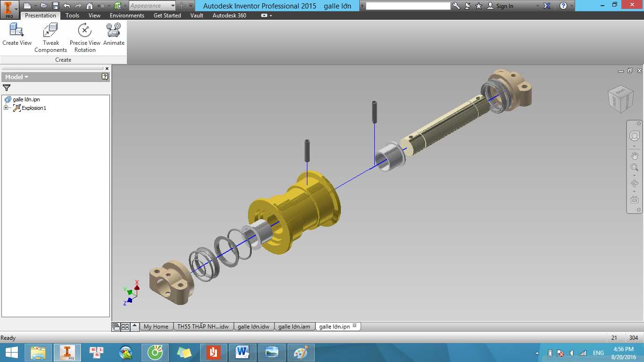
Task: Expand the Explosion1 tree node
Action: pyautogui.click(x=6, y=108)
